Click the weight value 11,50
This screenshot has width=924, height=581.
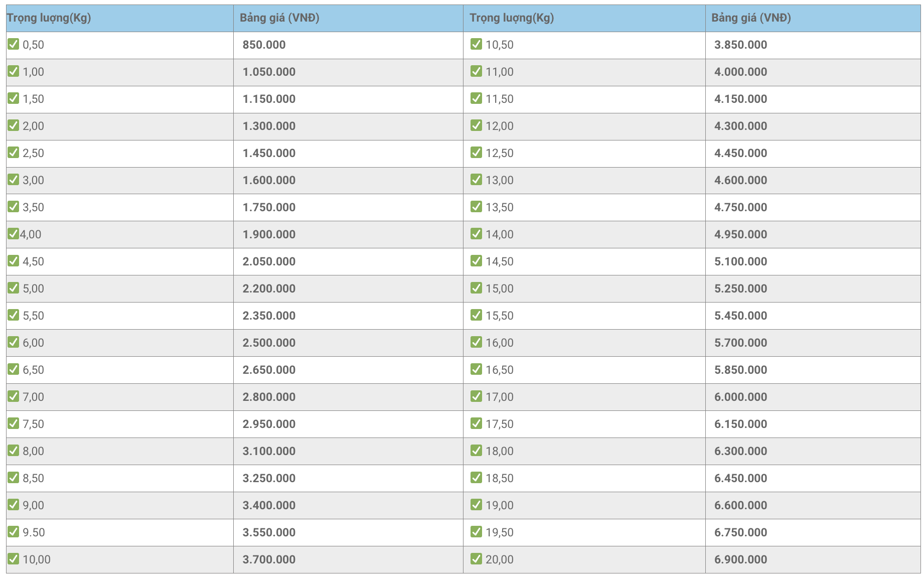coord(499,99)
